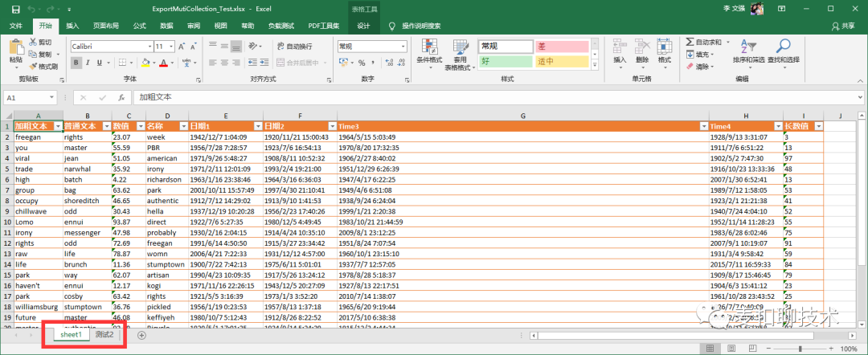
Task: Toggle Bold formatting
Action: (x=76, y=63)
